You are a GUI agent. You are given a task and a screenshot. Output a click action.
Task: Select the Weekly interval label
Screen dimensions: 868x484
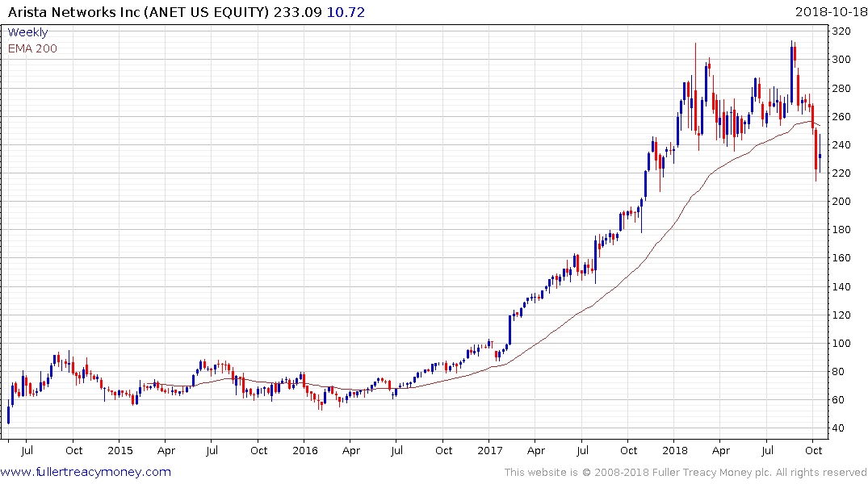(27, 32)
